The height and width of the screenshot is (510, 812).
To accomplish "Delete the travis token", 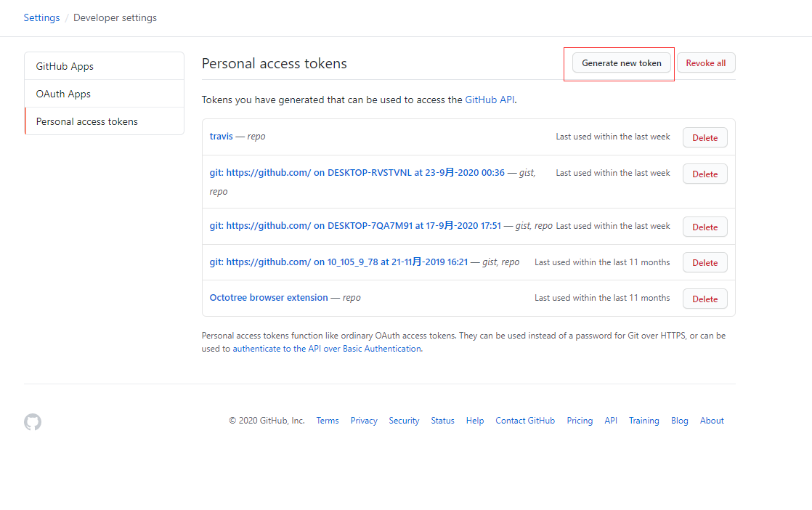I will pyautogui.click(x=705, y=138).
